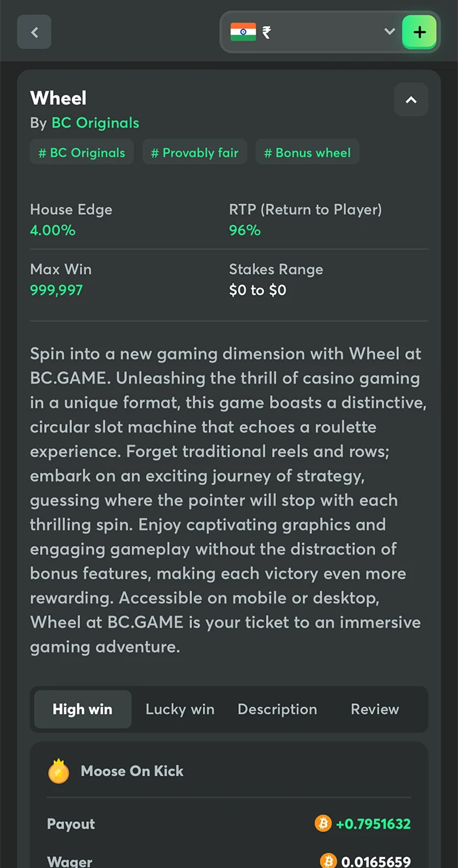Screen dimensions: 458x868
Task: Expand the currency list via the down arrow
Action: pos(389,31)
